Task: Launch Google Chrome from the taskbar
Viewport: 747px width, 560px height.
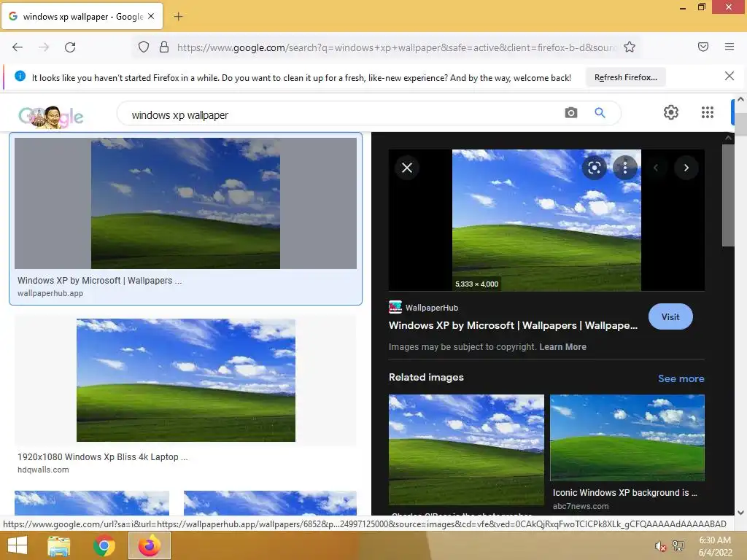Action: [x=104, y=545]
